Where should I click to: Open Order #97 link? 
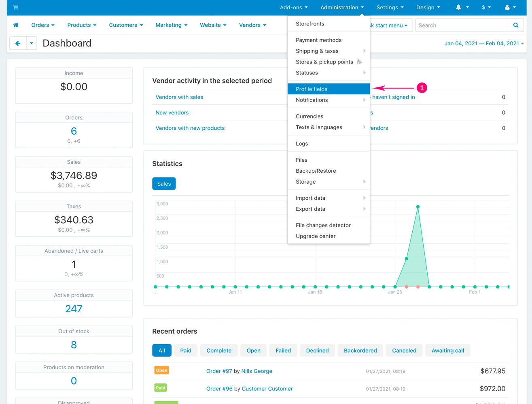219,371
